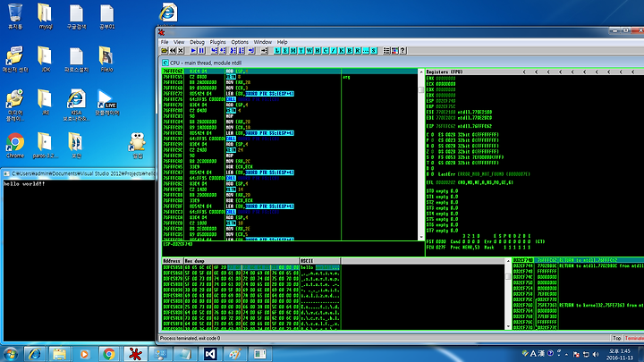Click the Address column header in dump pane

pyautogui.click(x=172, y=261)
